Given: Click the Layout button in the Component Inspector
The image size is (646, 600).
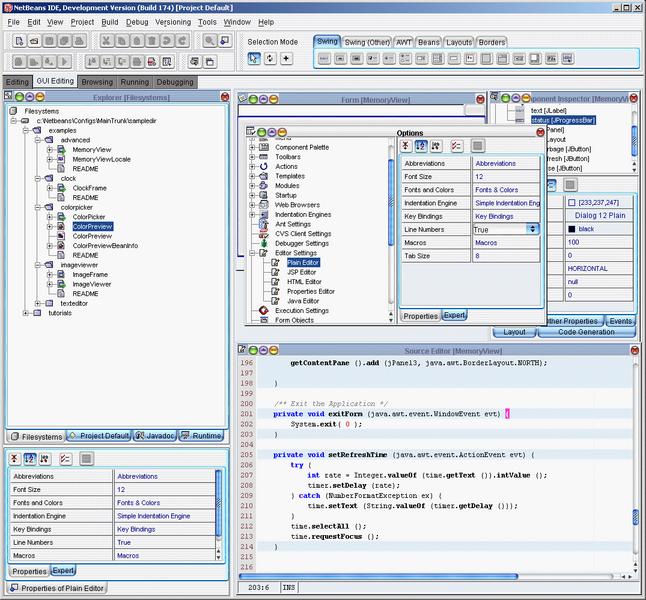Looking at the screenshot, I should 514,332.
